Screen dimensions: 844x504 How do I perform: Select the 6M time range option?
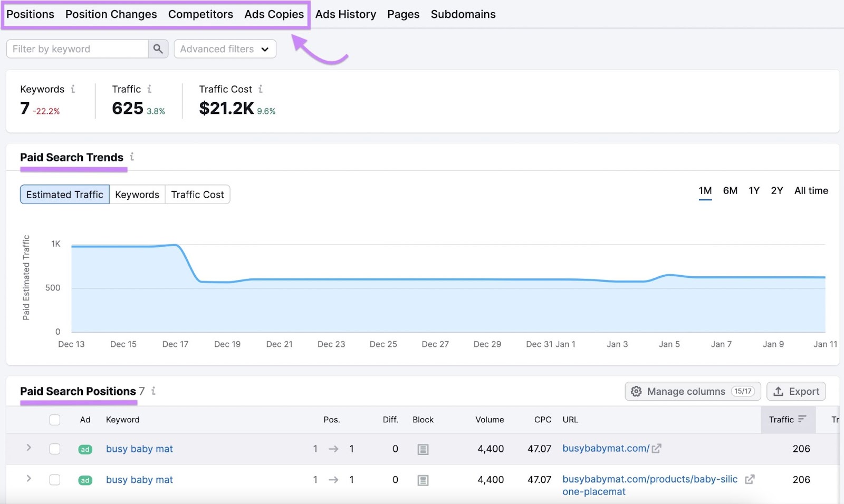[x=730, y=191]
